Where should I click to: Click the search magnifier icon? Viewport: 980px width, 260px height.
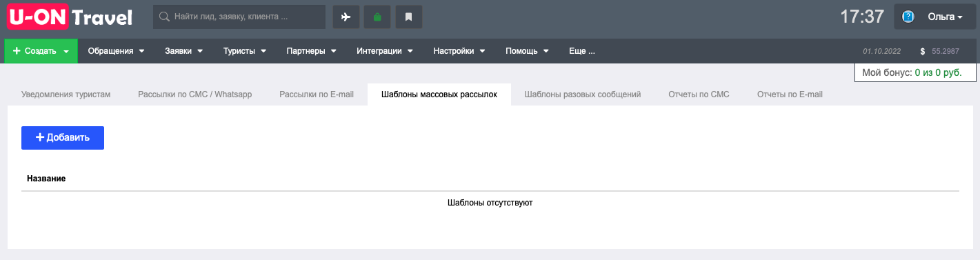[x=165, y=17]
